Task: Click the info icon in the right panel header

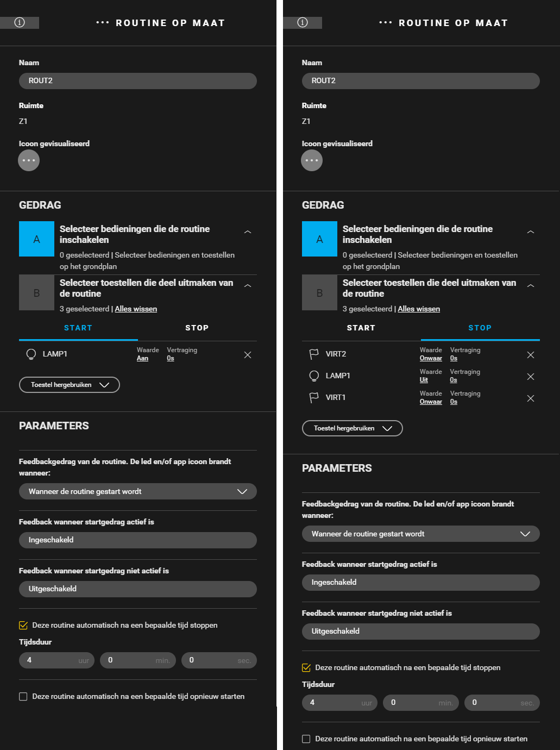Action: click(303, 22)
